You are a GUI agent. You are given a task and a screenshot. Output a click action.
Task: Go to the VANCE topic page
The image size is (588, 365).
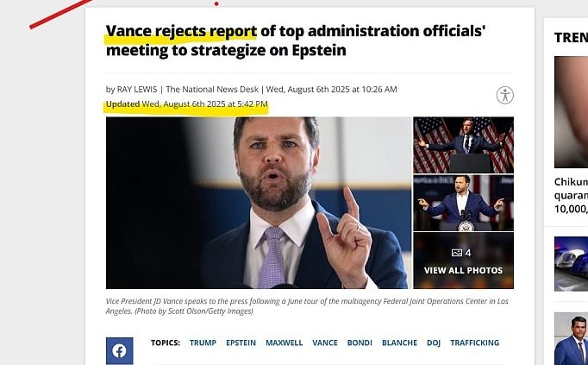[x=325, y=343]
